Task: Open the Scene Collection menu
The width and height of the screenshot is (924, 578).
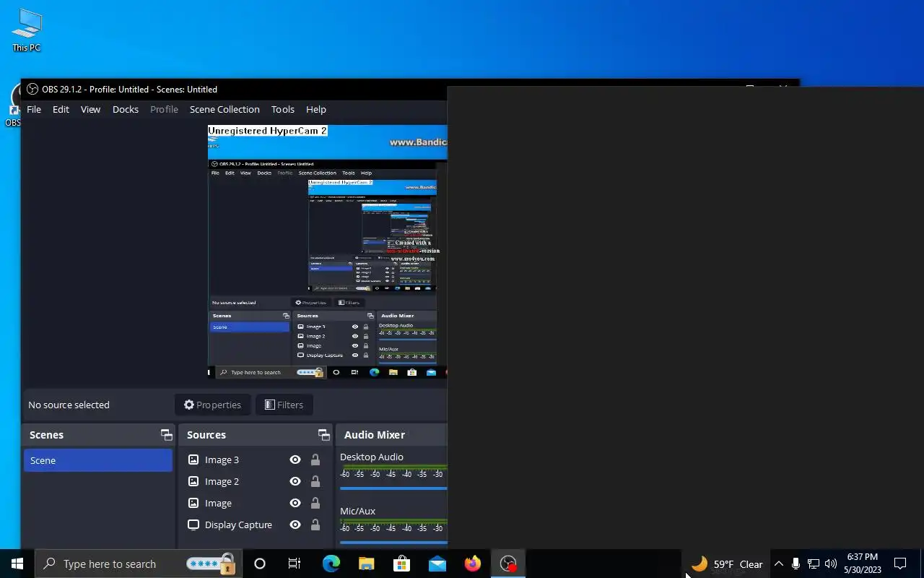Action: (x=225, y=109)
